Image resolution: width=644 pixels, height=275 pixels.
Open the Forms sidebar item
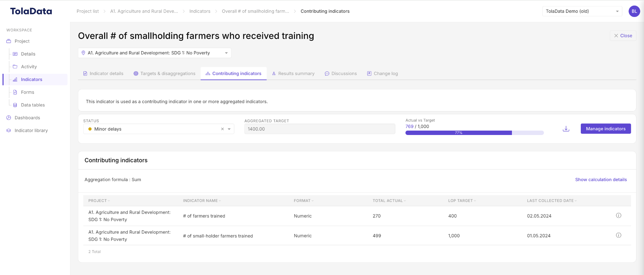click(27, 92)
